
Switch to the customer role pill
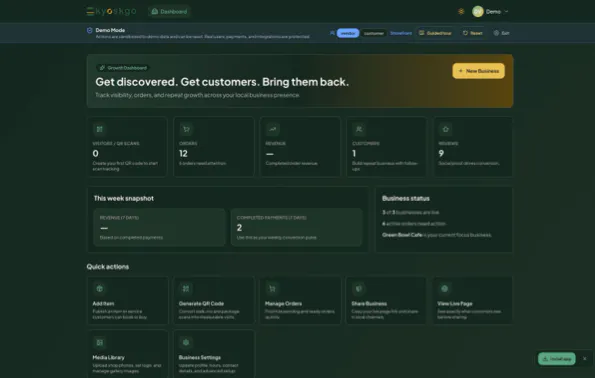point(373,33)
